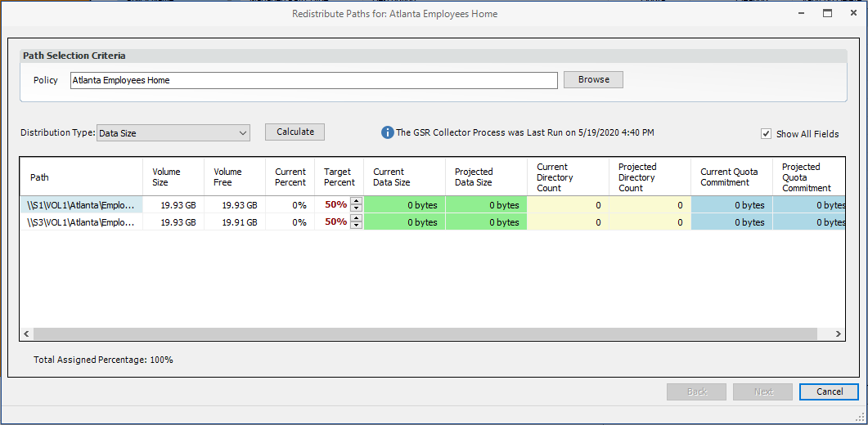Image resolution: width=868 pixels, height=425 pixels.
Task: Click S1 row's 50% target percent value
Action: tap(336, 205)
